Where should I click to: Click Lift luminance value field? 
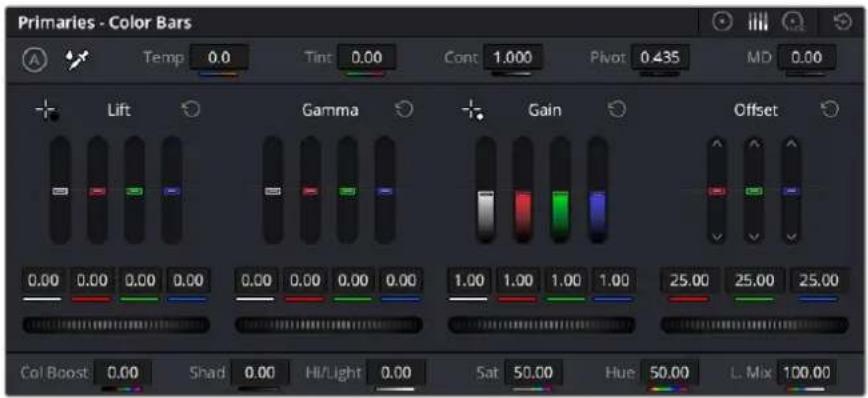tap(43, 281)
